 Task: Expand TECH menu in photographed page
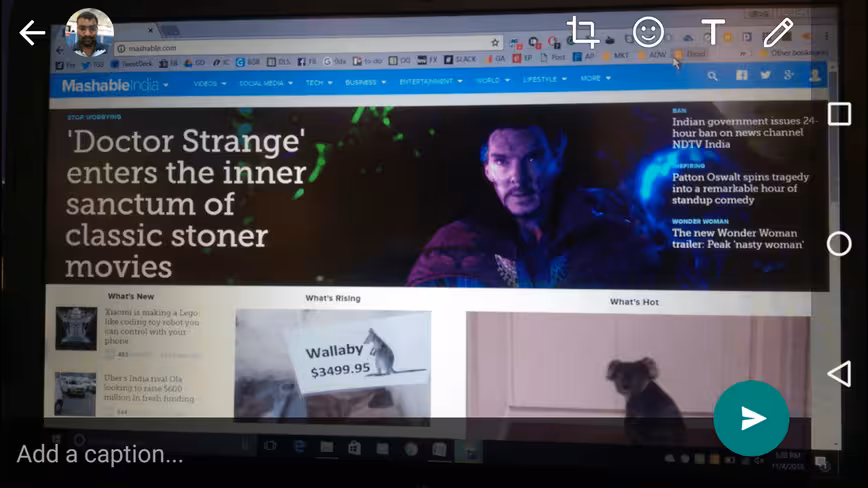point(319,82)
